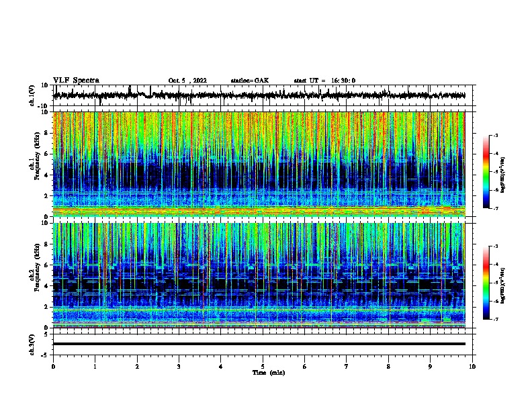Click inside the ch.1 spectrogram panel

[259, 164]
